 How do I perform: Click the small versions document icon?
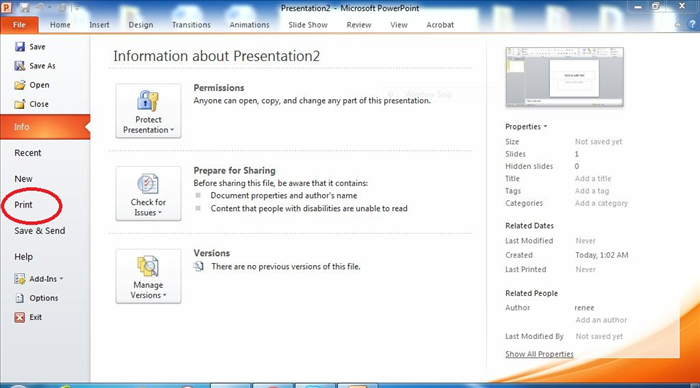tap(199, 267)
